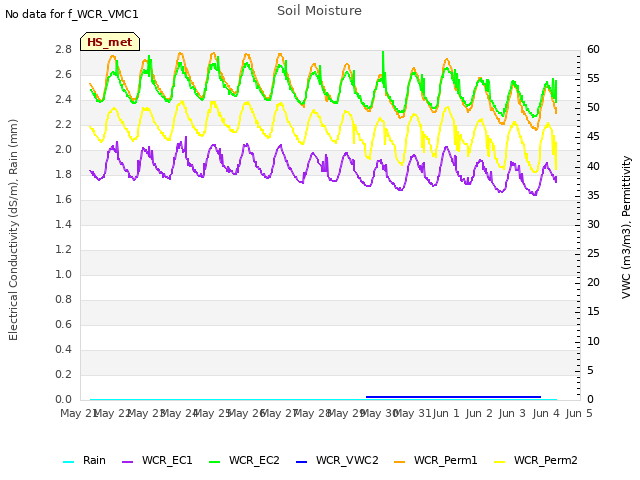Viewport: 640px width, 480px height.
Task: Click the 'No data for f_WCR_VMC1' message
Action: [x=72, y=14]
